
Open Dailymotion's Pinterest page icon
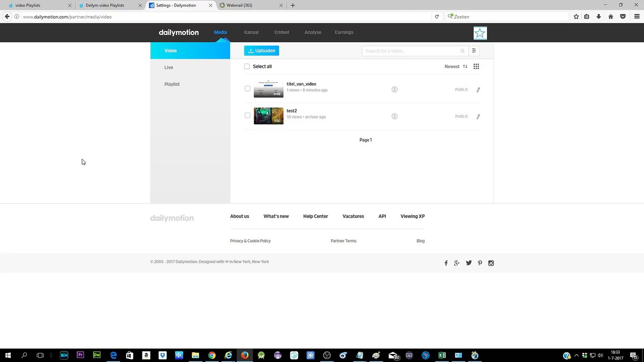coord(480,263)
